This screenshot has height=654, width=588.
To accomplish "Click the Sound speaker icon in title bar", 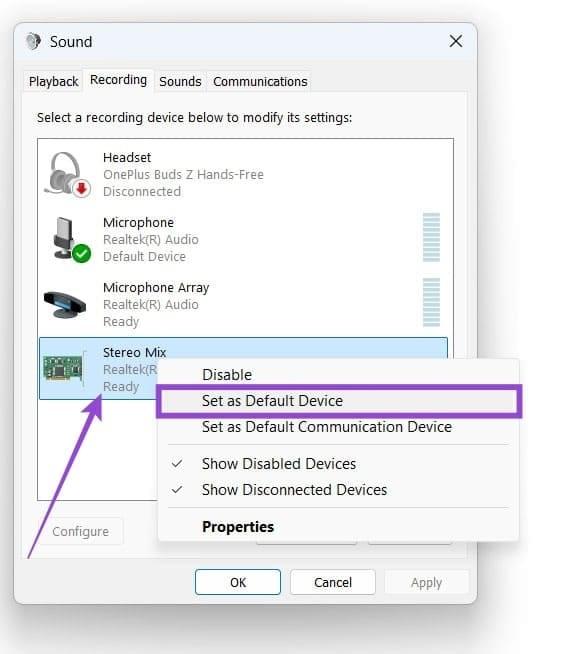I will click(x=33, y=41).
